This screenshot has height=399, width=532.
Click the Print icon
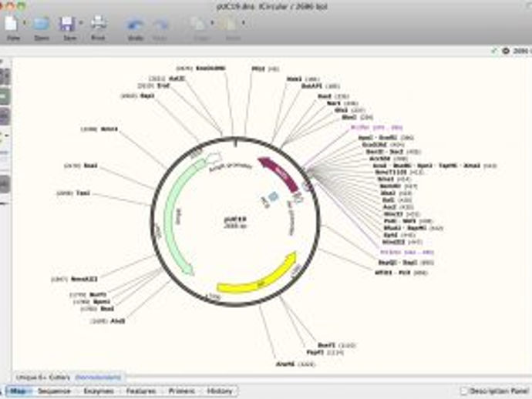(x=99, y=23)
